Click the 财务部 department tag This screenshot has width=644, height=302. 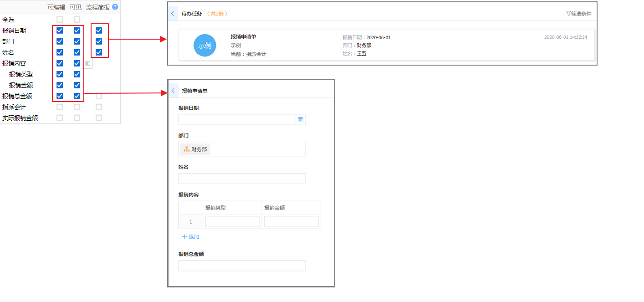point(195,149)
